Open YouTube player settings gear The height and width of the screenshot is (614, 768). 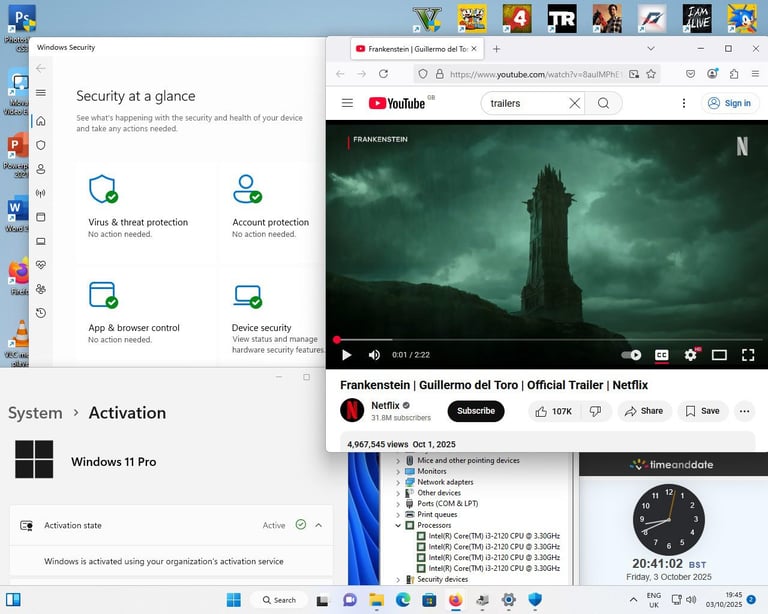690,355
